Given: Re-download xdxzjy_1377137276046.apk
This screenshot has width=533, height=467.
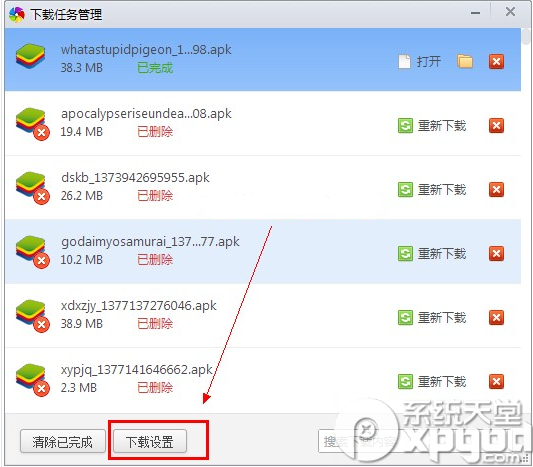Looking at the screenshot, I should 432,317.
